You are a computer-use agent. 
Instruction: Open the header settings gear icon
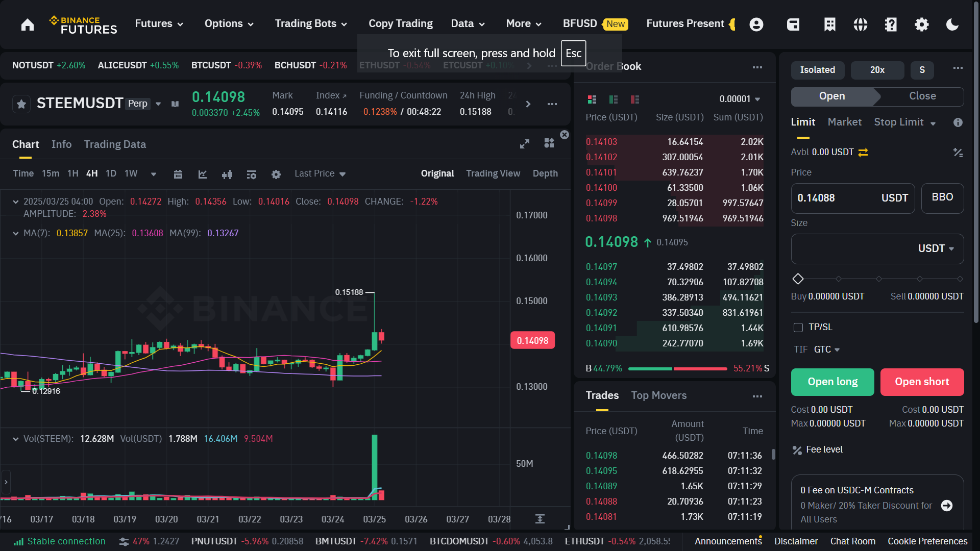[x=922, y=24]
